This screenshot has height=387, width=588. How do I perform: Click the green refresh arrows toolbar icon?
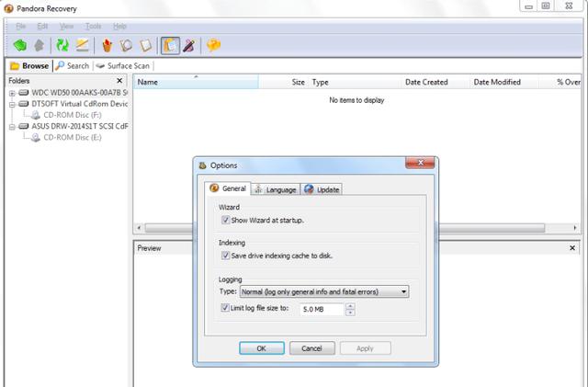[62, 45]
